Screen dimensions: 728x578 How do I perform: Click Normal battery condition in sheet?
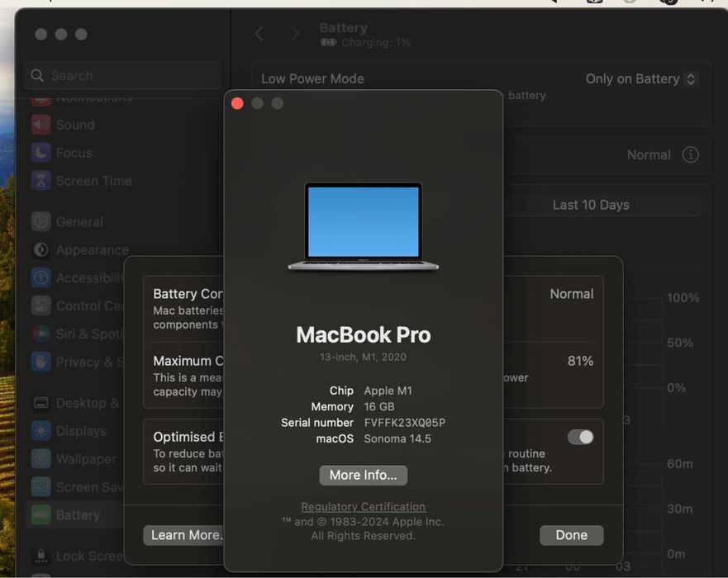coord(572,294)
